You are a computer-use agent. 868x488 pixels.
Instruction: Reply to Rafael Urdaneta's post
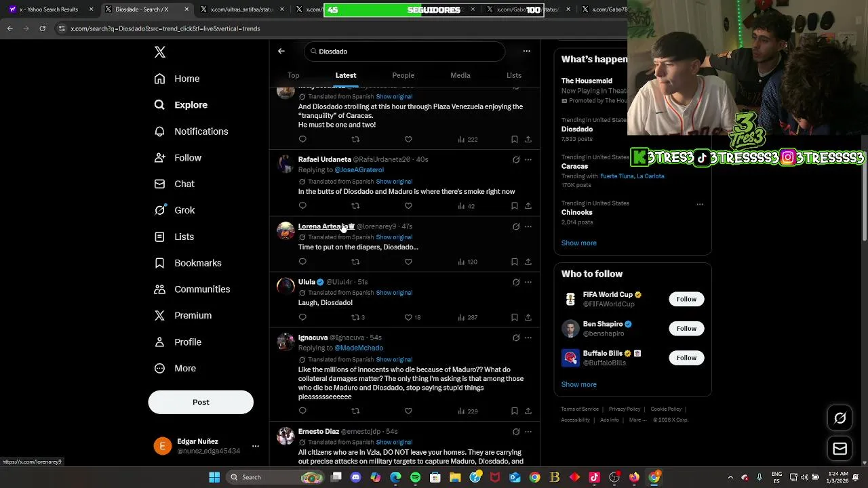click(302, 205)
